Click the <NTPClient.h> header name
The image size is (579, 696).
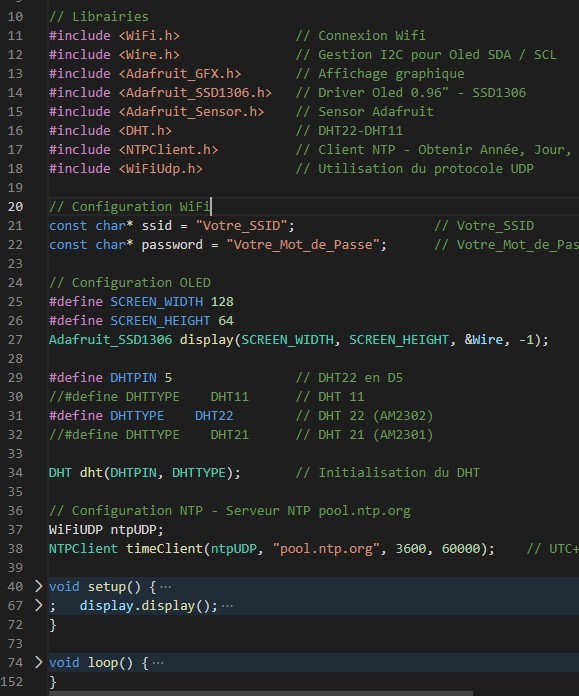coord(168,150)
